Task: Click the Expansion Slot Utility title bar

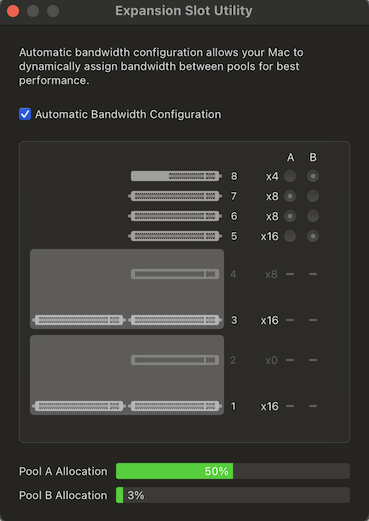Action: (x=184, y=12)
